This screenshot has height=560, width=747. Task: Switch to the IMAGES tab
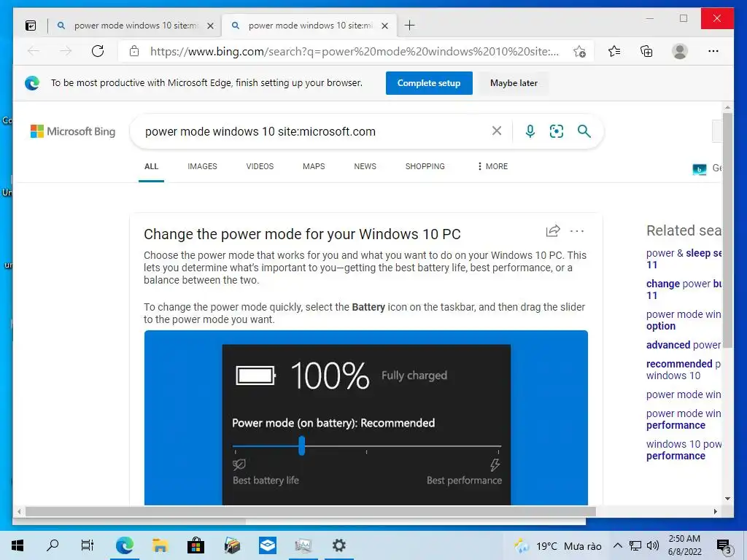pos(202,166)
